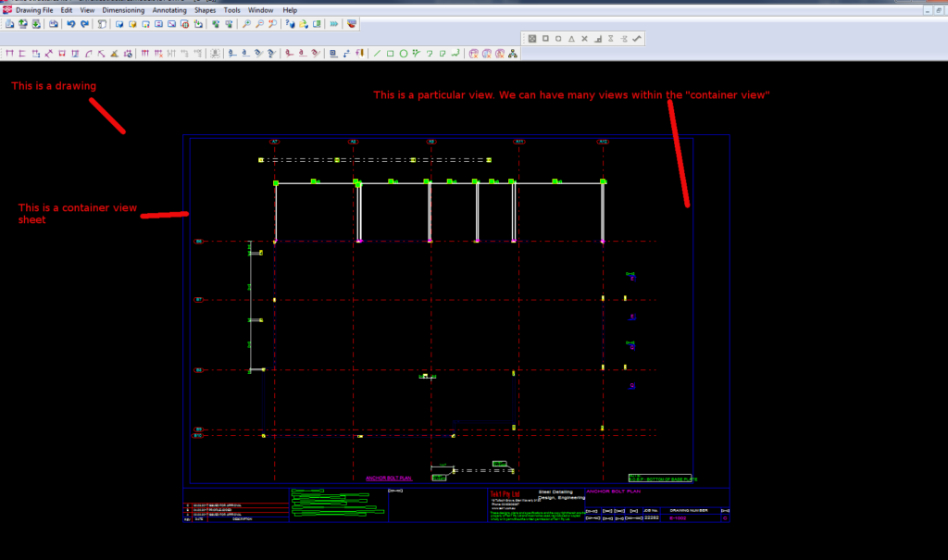Screen dimensions: 948x560
Task: Click the Open Drawing toolbar icon
Action: pyautogui.click(x=21, y=24)
